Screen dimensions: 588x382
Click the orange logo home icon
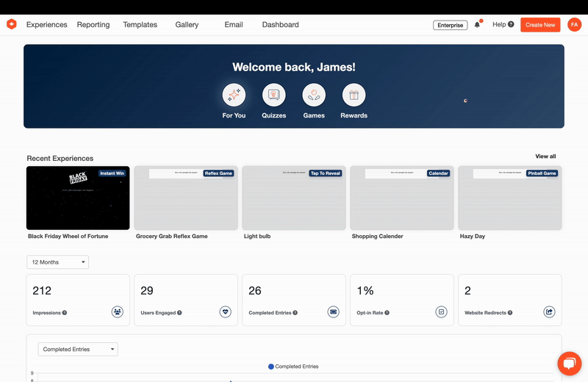click(12, 24)
